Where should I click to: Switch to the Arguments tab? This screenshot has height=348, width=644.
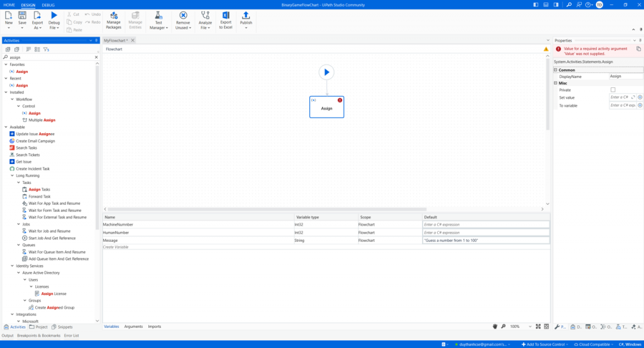click(133, 327)
